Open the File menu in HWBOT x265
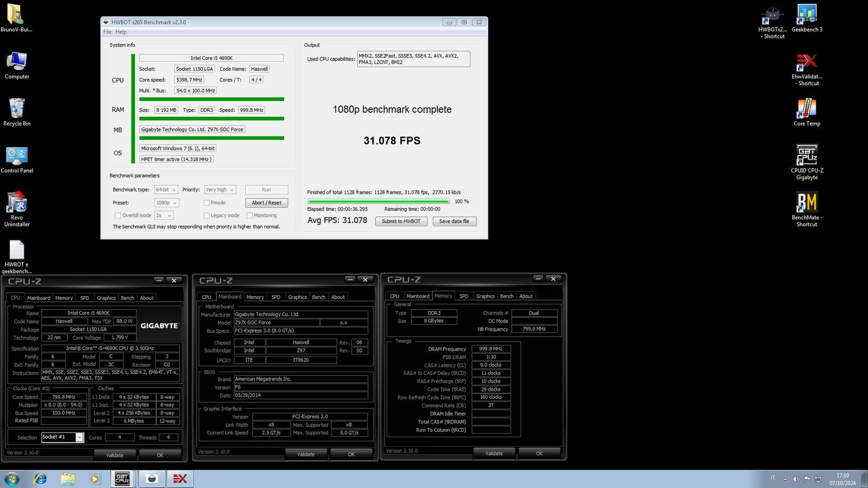 tap(107, 32)
